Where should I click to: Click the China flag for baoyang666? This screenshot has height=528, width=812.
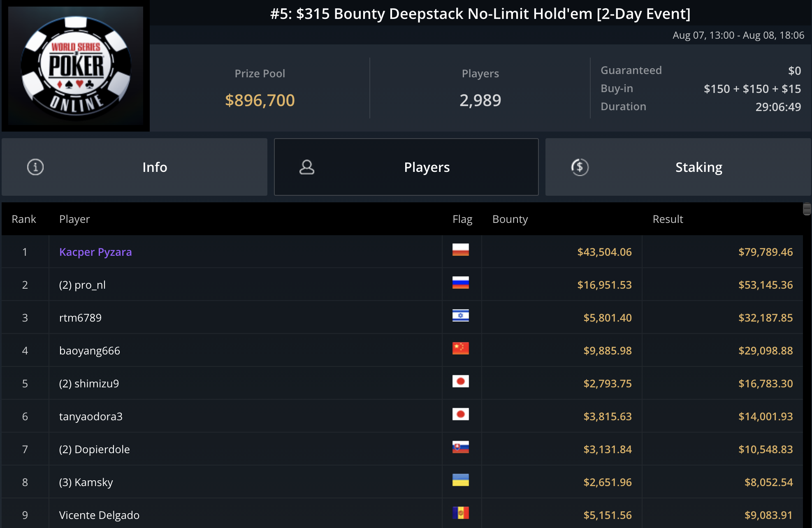click(x=460, y=348)
